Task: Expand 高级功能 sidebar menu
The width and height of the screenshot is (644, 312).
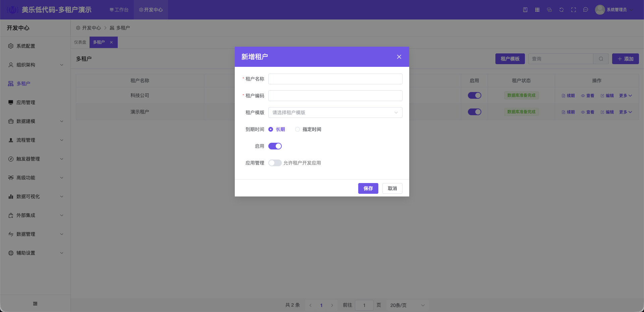Action: point(35,178)
